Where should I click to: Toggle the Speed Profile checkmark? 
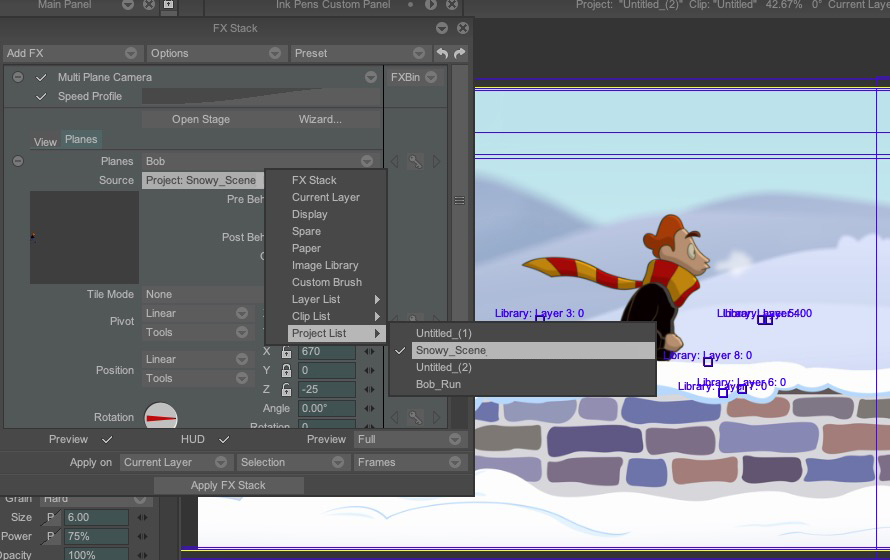coord(41,96)
